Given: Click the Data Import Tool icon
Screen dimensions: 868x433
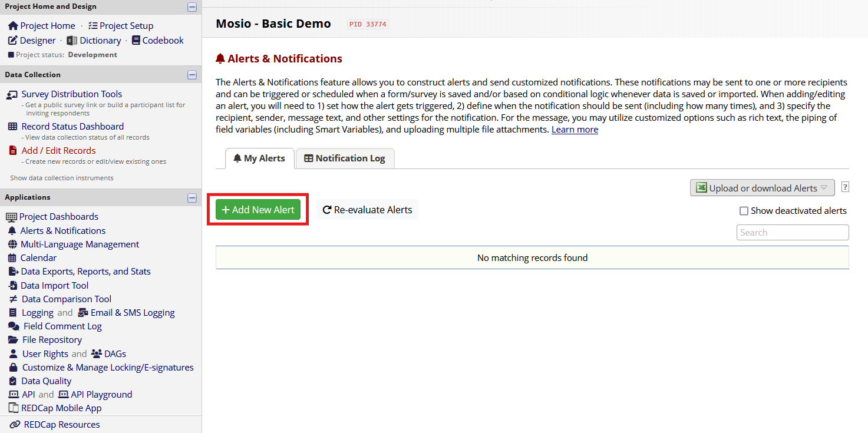Looking at the screenshot, I should pos(13,286).
